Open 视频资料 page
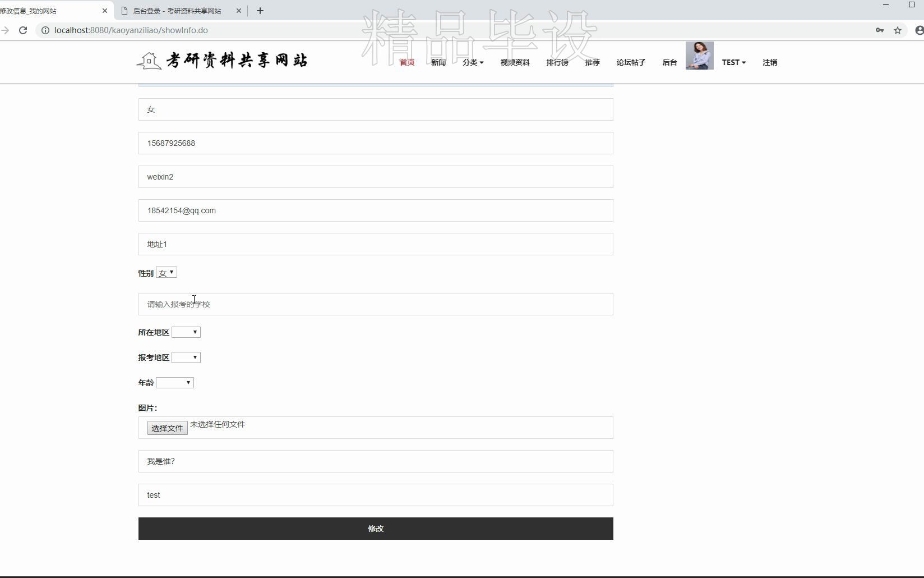 point(515,62)
